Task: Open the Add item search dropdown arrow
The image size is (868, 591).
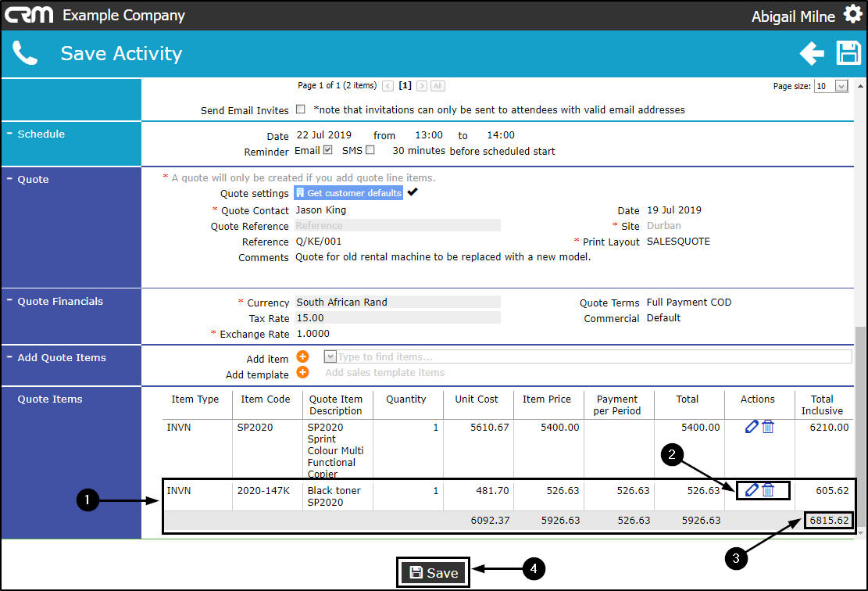Action: pos(330,356)
